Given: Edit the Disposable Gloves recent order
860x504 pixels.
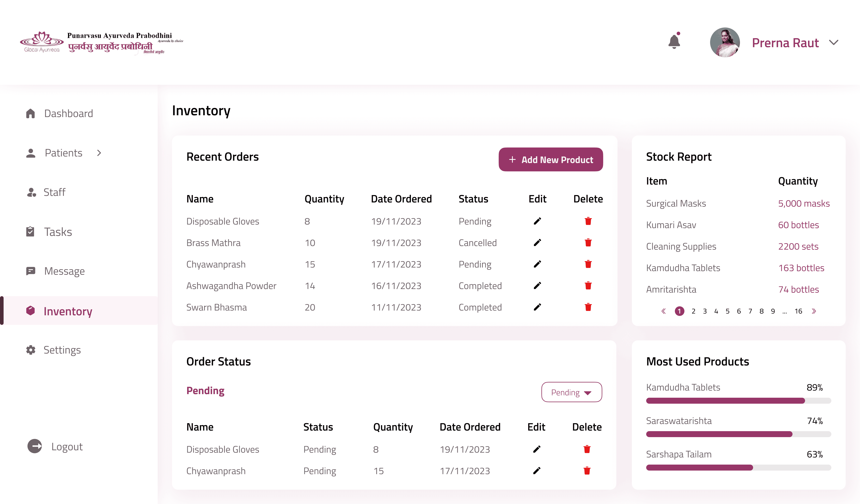Looking at the screenshot, I should click(537, 221).
